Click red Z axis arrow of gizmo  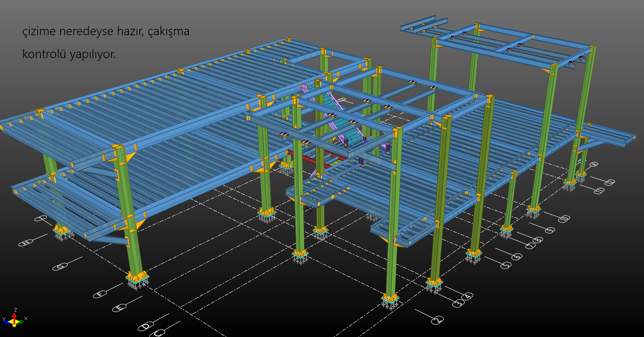(14, 314)
